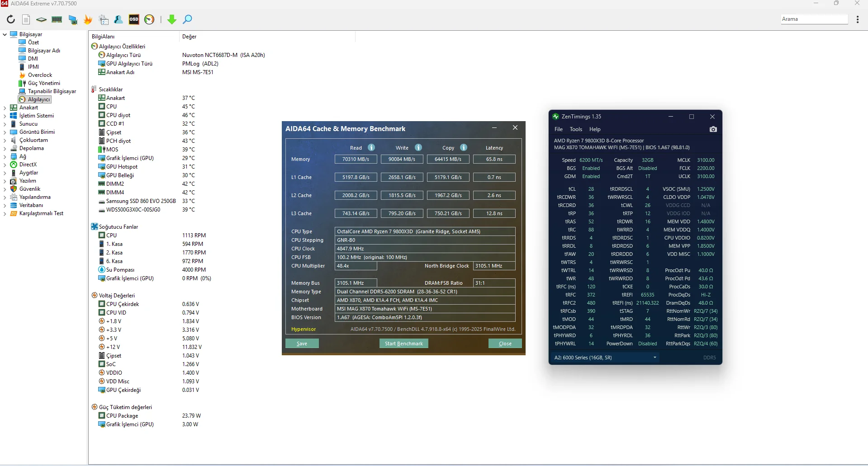Image resolution: width=868 pixels, height=466 pixels.
Task: Open the Report document icon
Action: [x=26, y=19]
